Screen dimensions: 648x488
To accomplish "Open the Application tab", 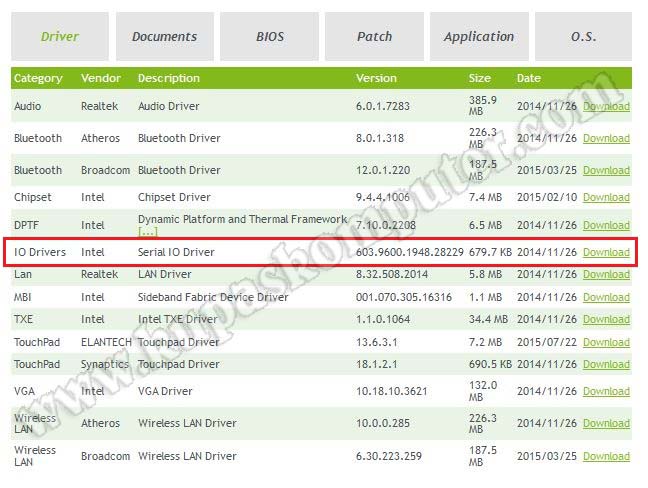I will click(479, 37).
